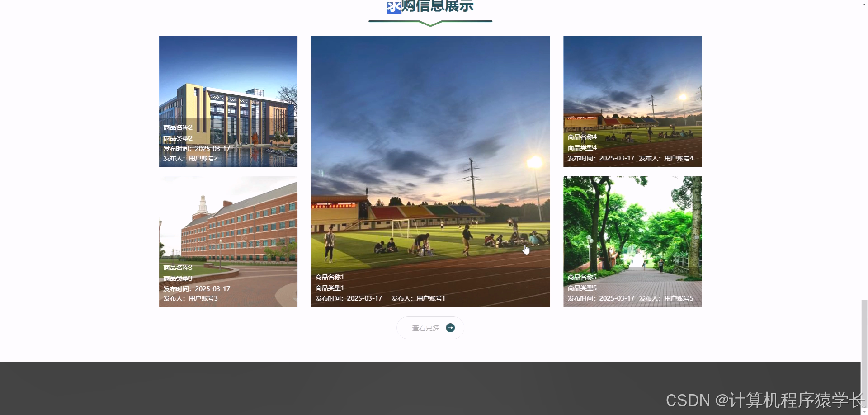Click the text 商品类型4
Image resolution: width=868 pixels, height=415 pixels.
(x=582, y=148)
